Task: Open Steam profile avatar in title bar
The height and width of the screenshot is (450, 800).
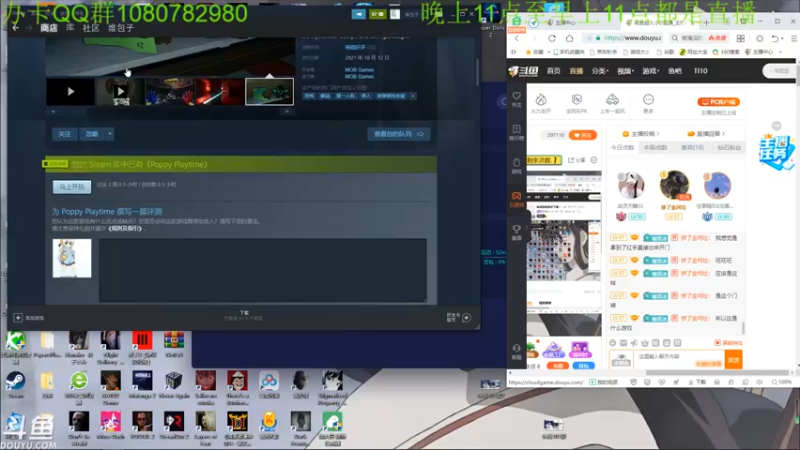Action: [x=395, y=14]
